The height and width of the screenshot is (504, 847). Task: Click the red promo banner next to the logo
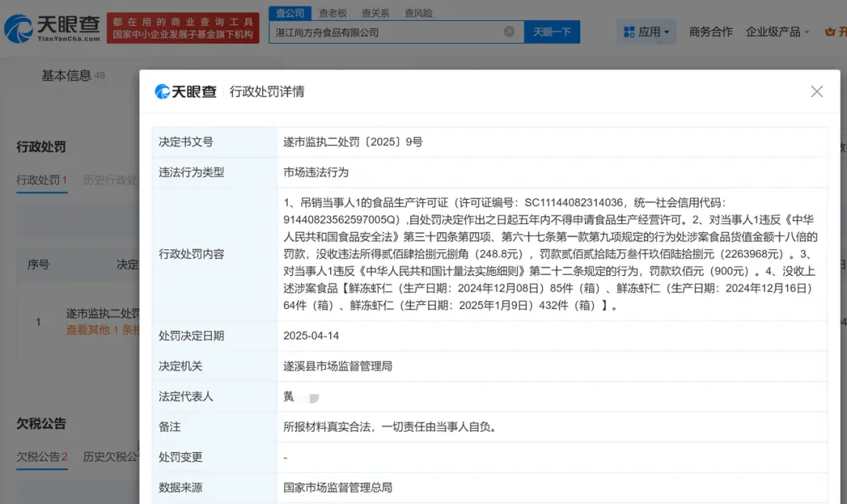point(183,27)
